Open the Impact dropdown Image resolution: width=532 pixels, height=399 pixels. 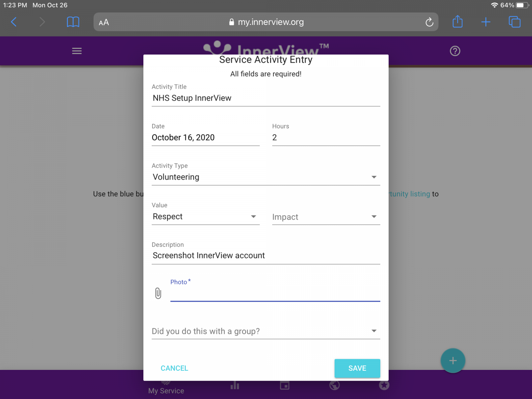tap(326, 217)
